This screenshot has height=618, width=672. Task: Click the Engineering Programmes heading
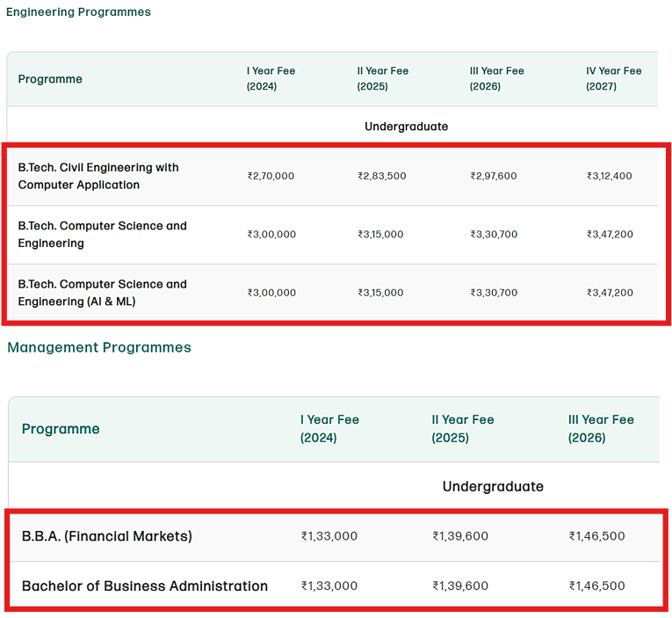pos(78,12)
